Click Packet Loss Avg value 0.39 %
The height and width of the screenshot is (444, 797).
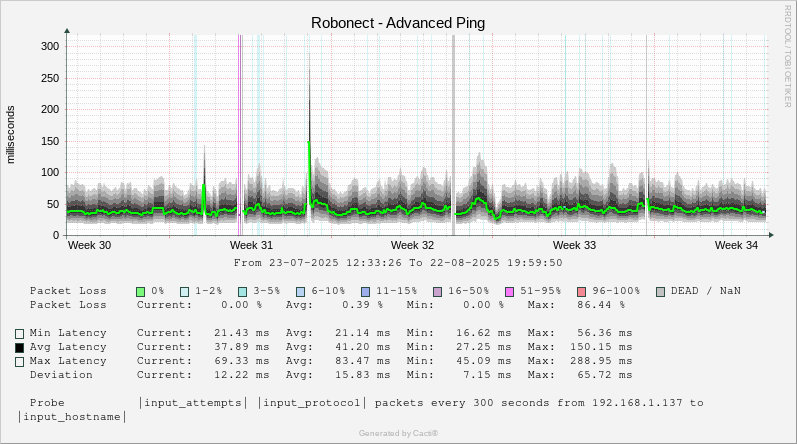click(x=362, y=305)
